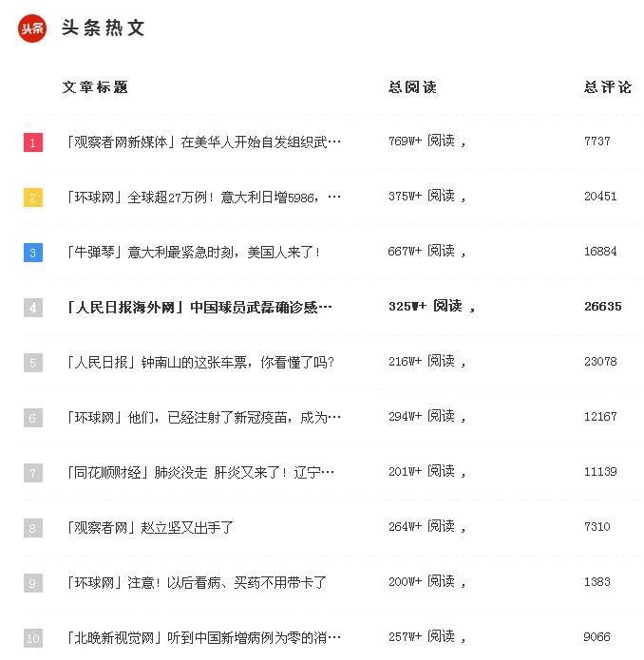Open the 观察者网新媒体 article about 在美华人

[203, 142]
